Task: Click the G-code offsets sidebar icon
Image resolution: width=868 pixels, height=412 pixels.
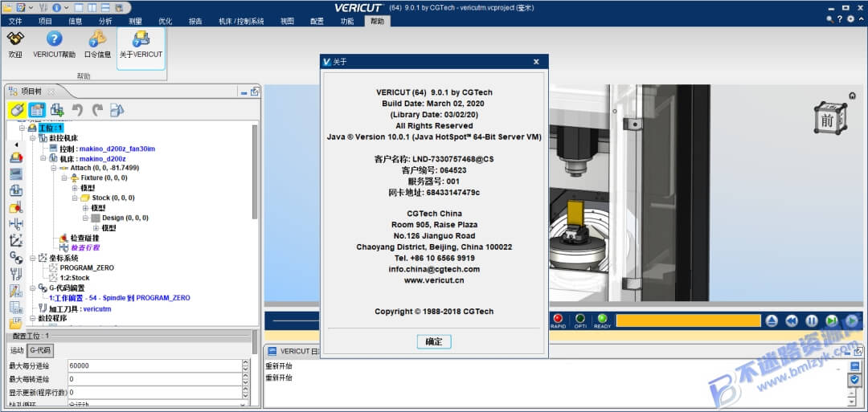Action: coord(16,257)
